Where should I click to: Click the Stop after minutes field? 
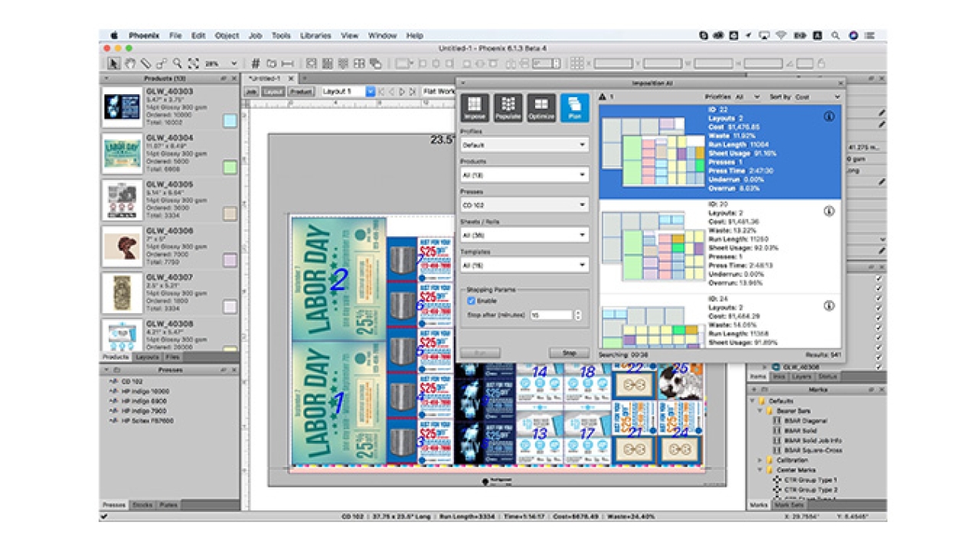pyautogui.click(x=551, y=315)
